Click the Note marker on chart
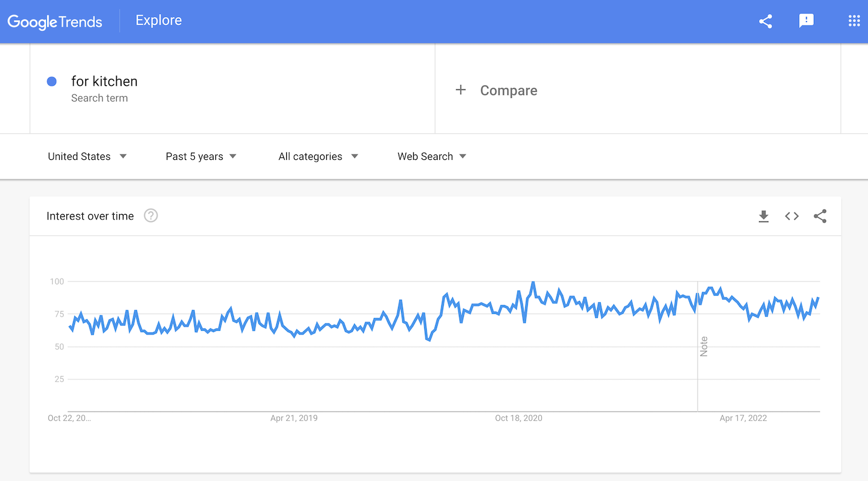The width and height of the screenshot is (868, 481). tap(704, 346)
